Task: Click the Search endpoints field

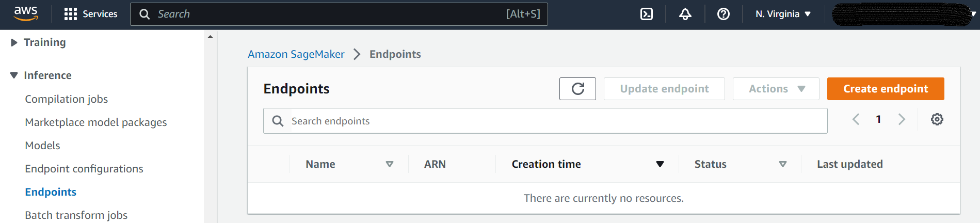Action: point(545,121)
